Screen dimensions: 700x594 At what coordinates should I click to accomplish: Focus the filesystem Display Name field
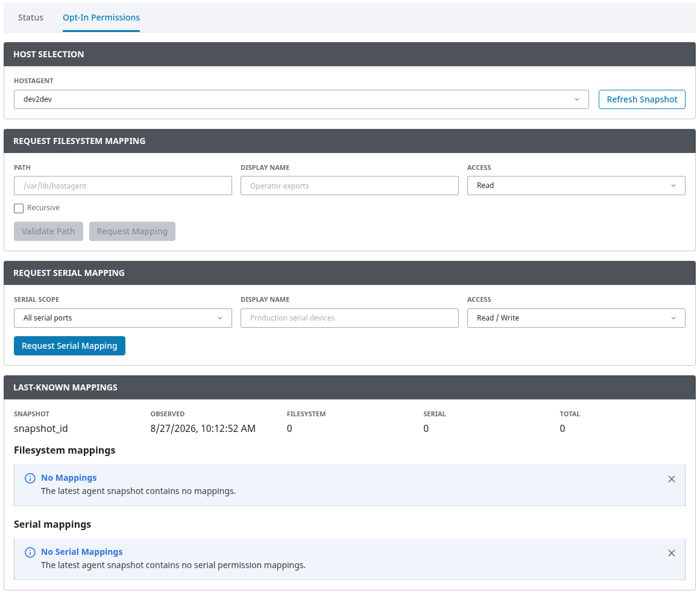350,186
